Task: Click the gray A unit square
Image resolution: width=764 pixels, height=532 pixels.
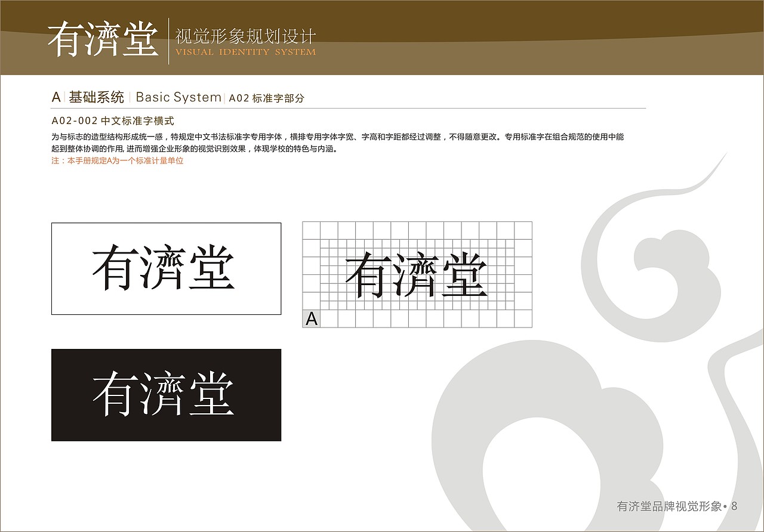Action: pos(312,319)
